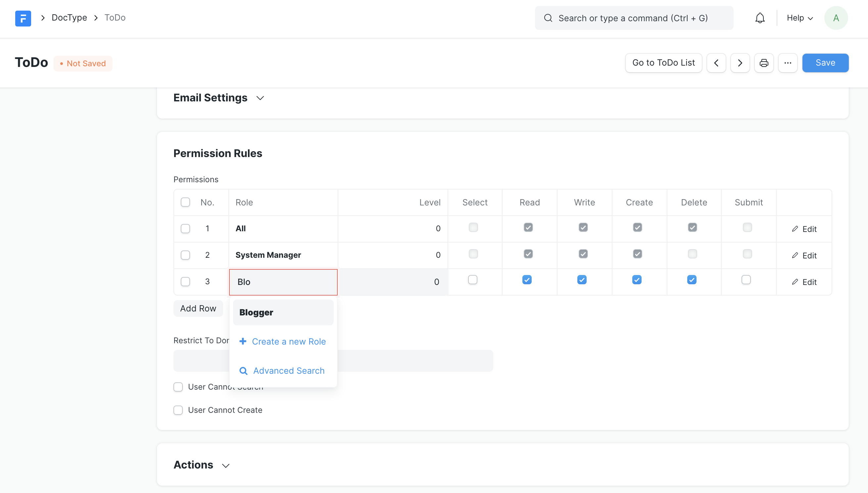Click the Role input field row 3
Viewport: 868px width, 493px height.
[283, 281]
